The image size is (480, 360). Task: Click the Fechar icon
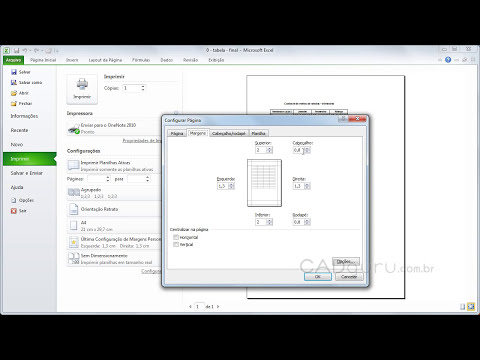tap(14, 104)
